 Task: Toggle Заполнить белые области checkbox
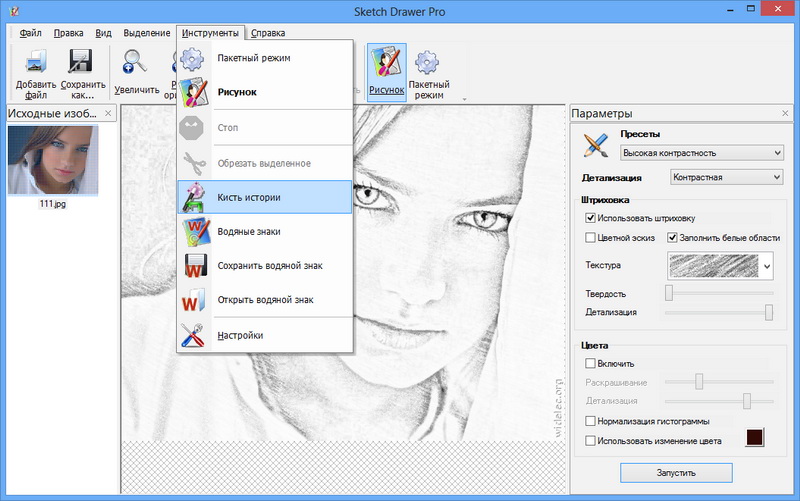[x=672, y=237]
